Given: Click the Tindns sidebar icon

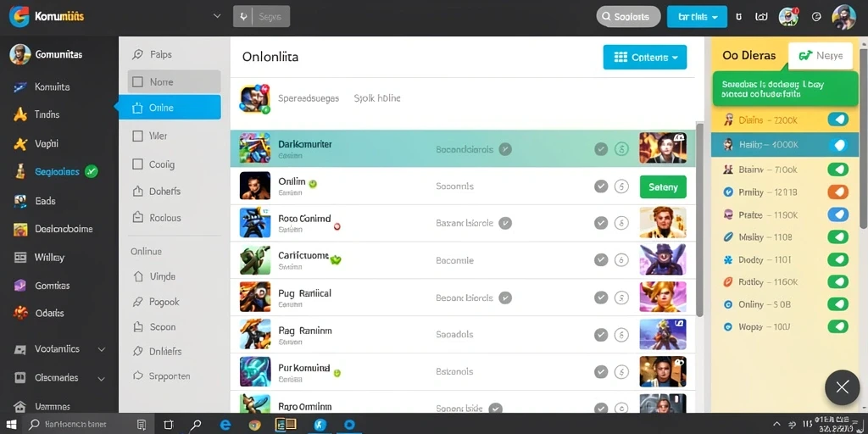Looking at the screenshot, I should pyautogui.click(x=20, y=114).
